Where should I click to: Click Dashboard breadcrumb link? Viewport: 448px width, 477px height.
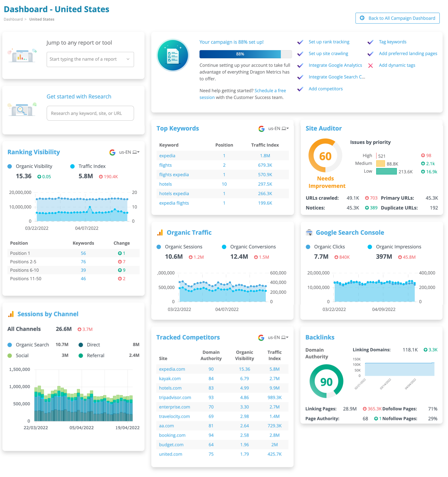coord(13,19)
